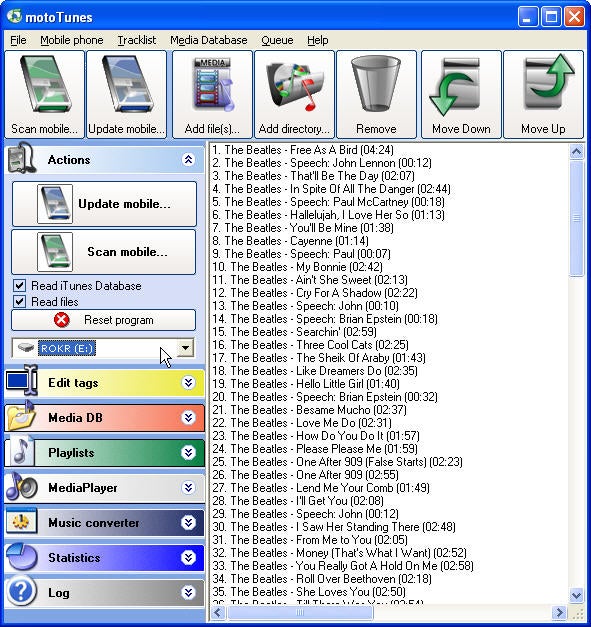Select track 17 The Sheik Of Araby
Screen dimensions: 591x627
(319, 358)
